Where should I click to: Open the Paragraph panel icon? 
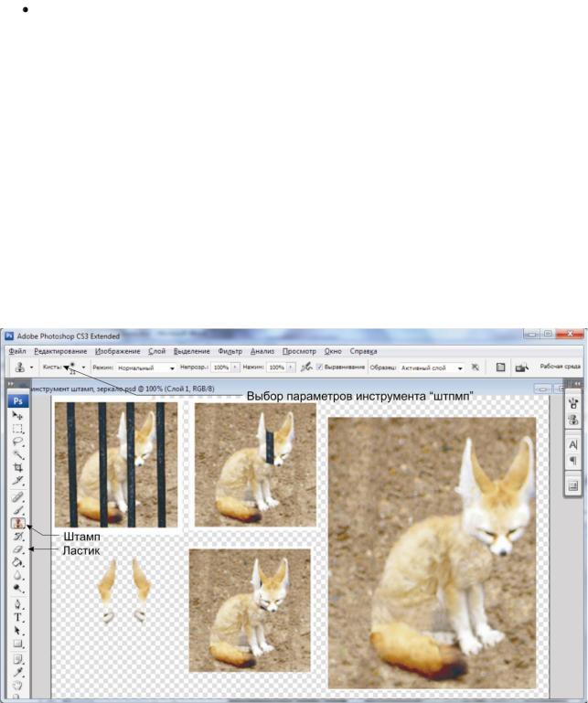click(572, 461)
